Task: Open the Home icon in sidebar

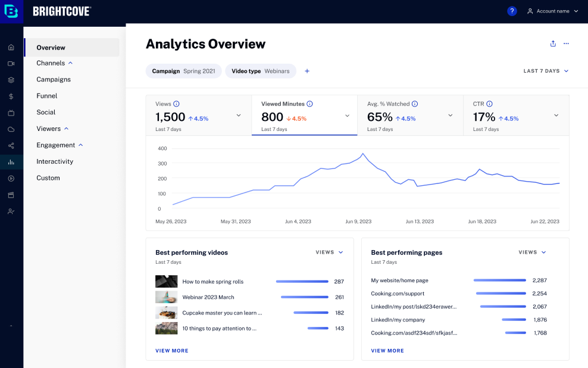Action: (x=11, y=47)
